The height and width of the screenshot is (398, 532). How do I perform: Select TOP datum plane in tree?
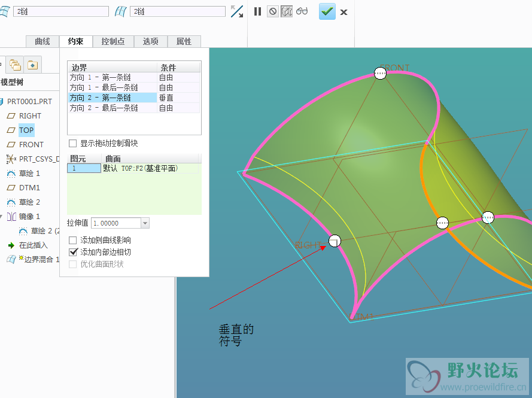(x=26, y=130)
